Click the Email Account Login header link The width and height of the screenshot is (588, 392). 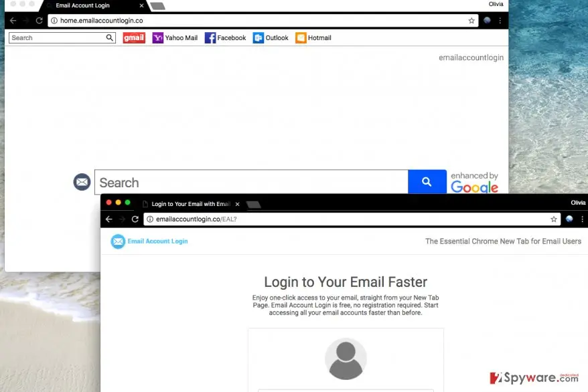coord(157,241)
